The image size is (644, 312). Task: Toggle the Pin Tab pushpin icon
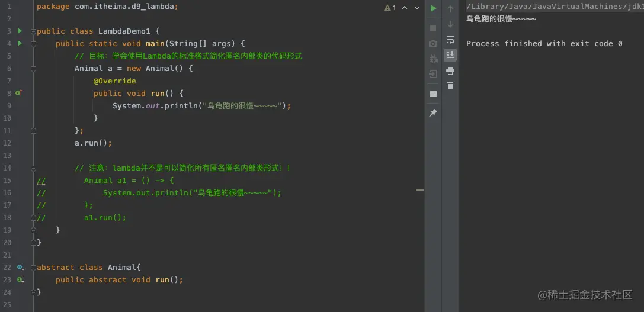point(433,113)
